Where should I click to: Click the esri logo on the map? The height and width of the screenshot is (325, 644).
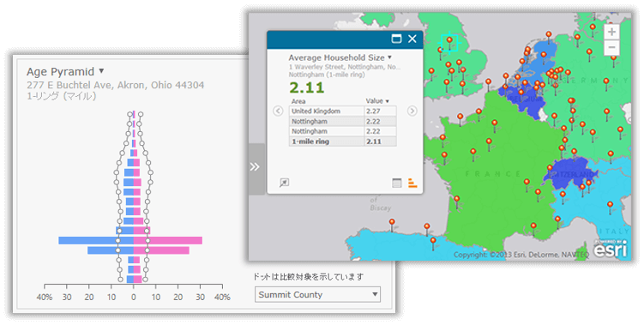point(611,249)
